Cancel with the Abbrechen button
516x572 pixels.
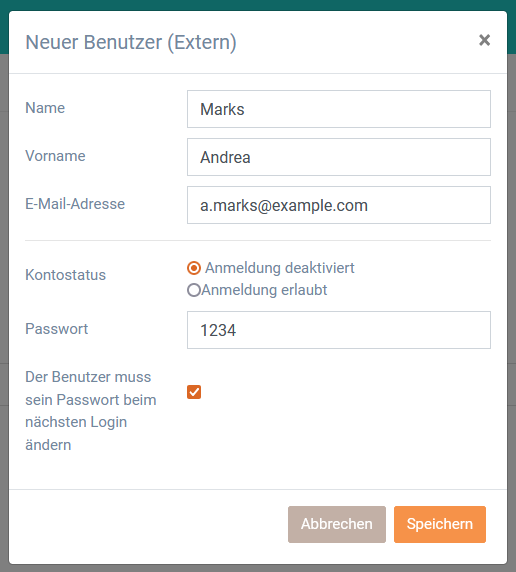point(336,524)
